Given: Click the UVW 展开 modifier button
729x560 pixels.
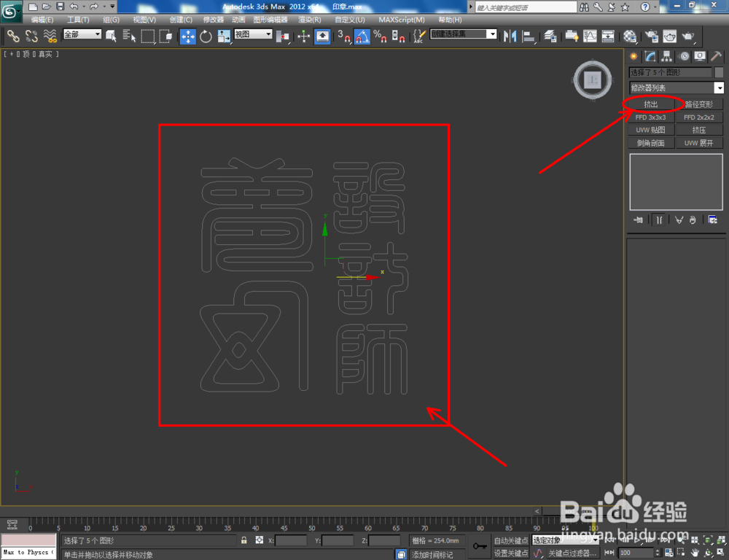Looking at the screenshot, I should click(x=699, y=143).
